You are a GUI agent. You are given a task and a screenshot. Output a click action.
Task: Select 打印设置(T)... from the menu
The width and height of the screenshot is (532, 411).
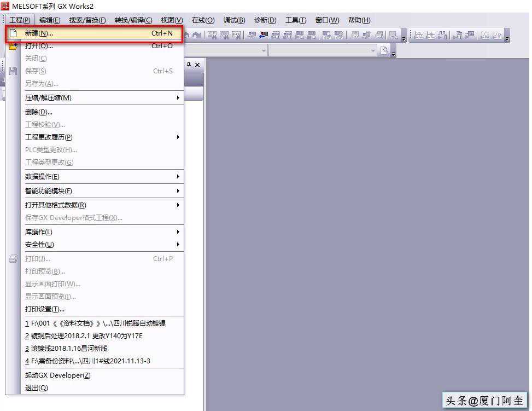45,309
